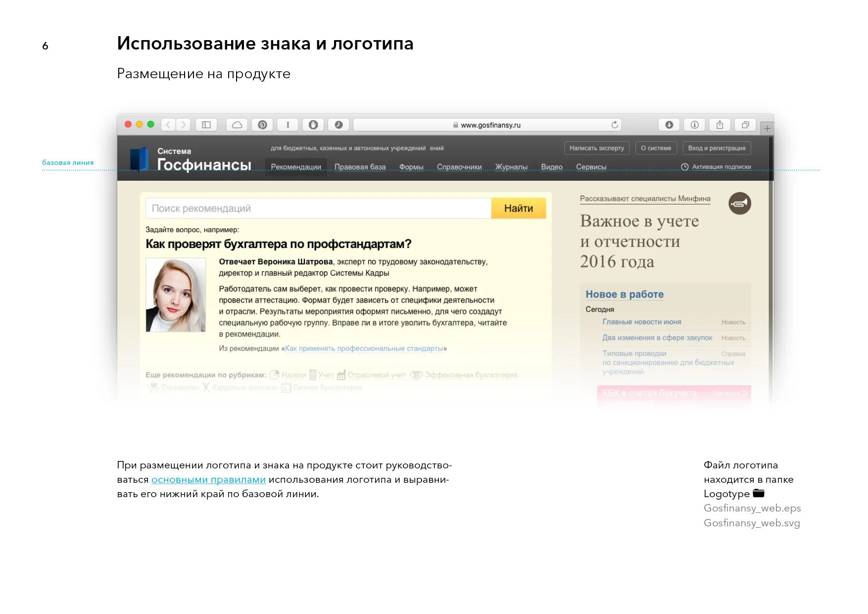Select the Формы tab

coord(411,167)
